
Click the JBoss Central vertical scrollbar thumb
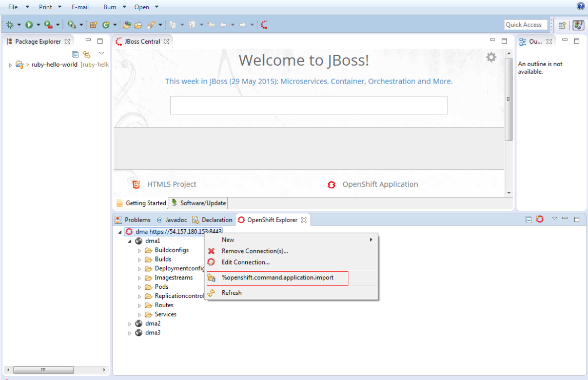click(x=508, y=99)
